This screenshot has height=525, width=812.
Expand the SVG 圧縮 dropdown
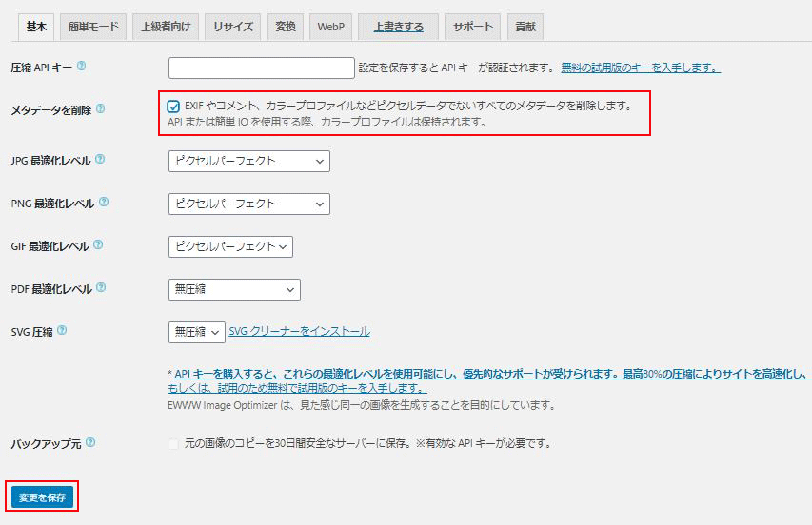tap(196, 332)
